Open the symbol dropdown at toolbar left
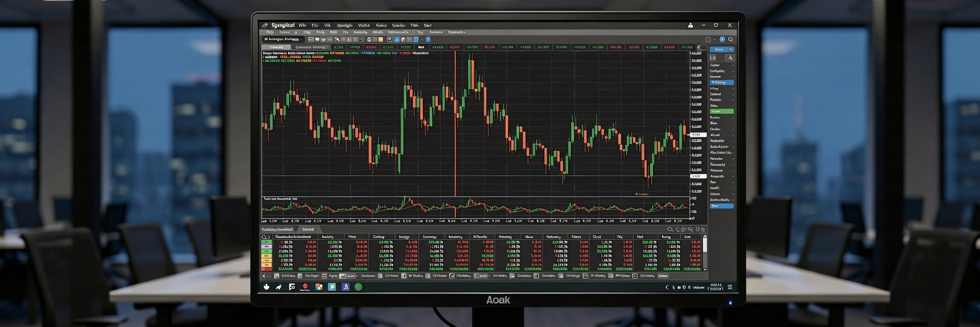 (x=283, y=39)
